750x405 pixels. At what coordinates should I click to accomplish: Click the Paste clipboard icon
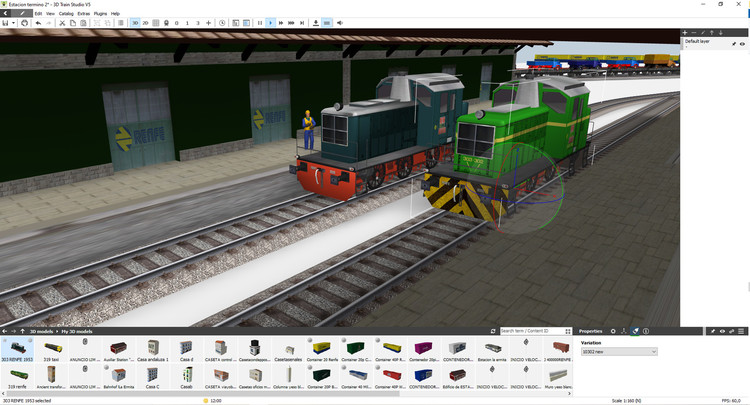[x=83, y=22]
